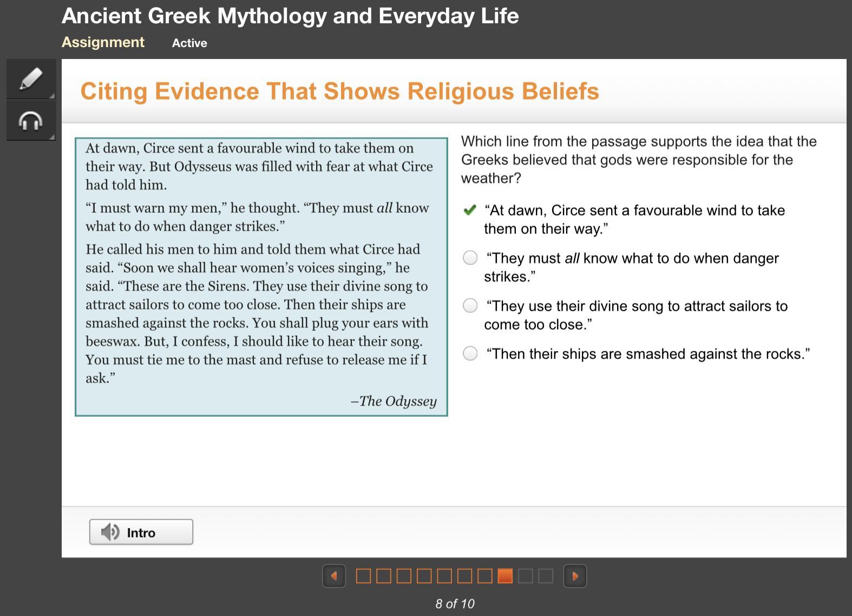The width and height of the screenshot is (852, 616).
Task: Click the Active status label
Action: (x=189, y=43)
